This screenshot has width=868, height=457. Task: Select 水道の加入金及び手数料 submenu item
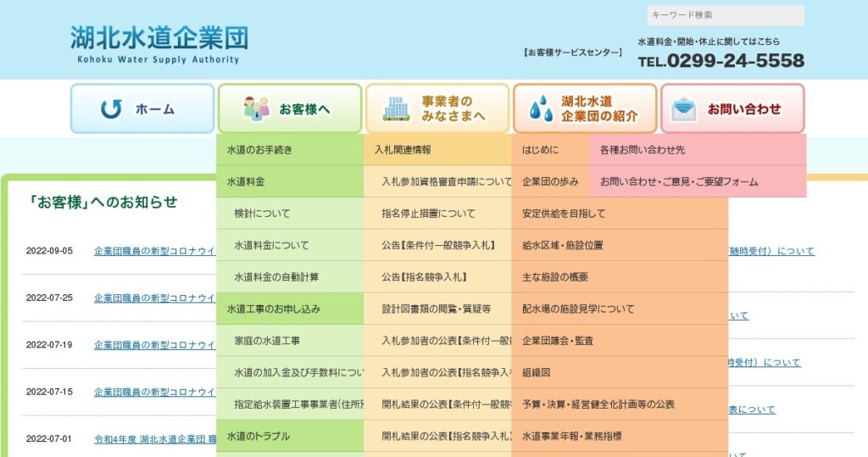(x=290, y=373)
